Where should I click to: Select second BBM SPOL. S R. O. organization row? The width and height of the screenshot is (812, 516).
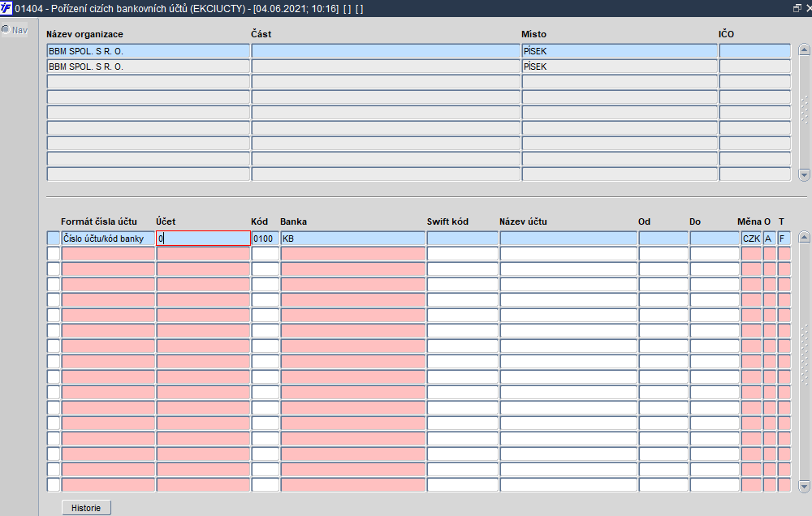coord(148,67)
